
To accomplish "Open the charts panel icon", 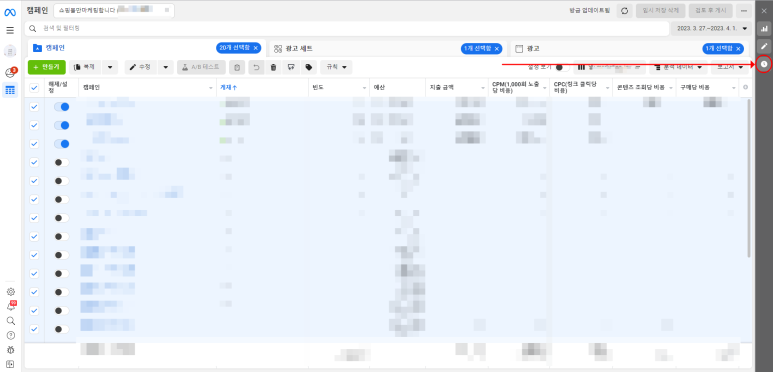I will click(x=764, y=29).
